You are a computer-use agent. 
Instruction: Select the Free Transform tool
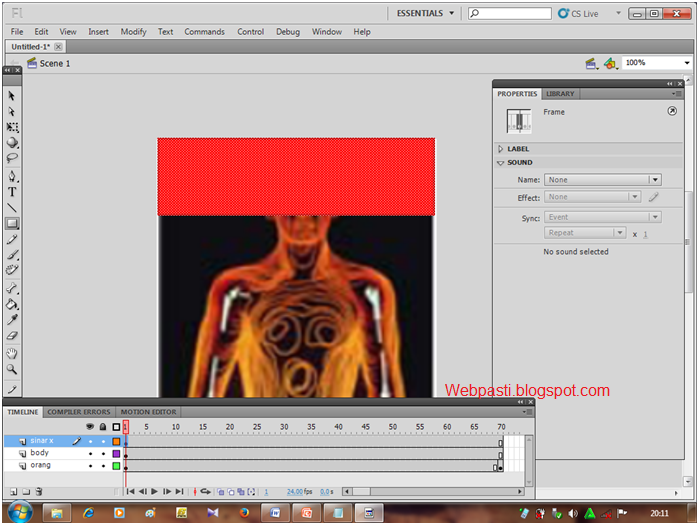12,127
